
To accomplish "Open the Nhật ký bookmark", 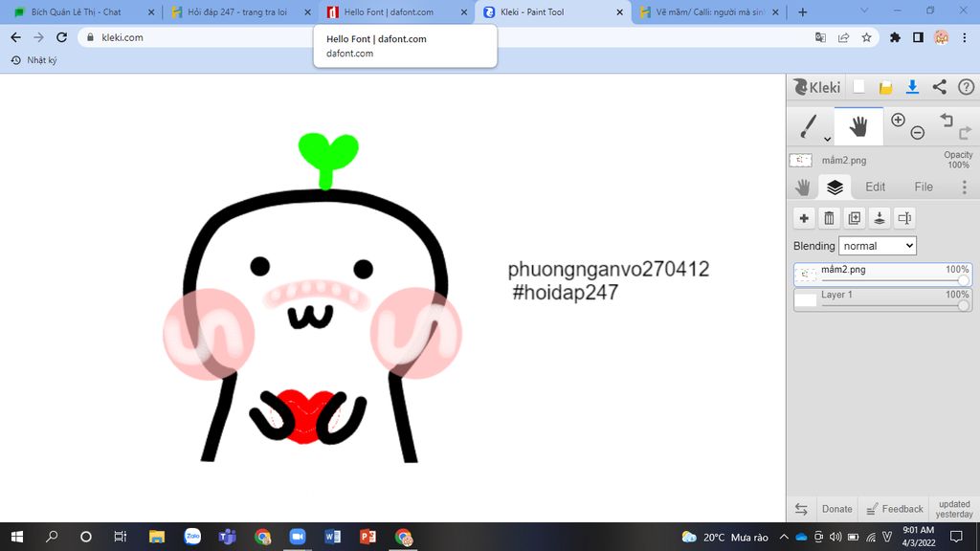I will 34,60.
